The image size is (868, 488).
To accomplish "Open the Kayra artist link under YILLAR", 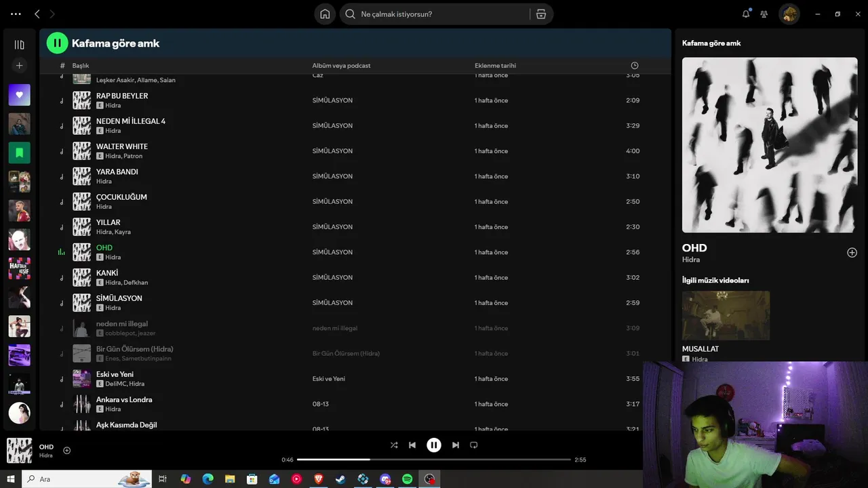I will (x=123, y=232).
